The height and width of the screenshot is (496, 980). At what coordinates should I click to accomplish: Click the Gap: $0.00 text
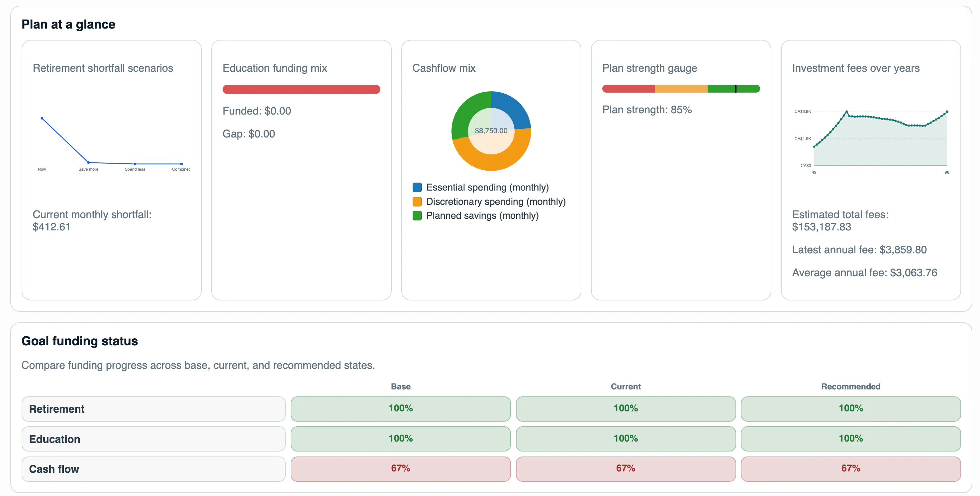[249, 134]
